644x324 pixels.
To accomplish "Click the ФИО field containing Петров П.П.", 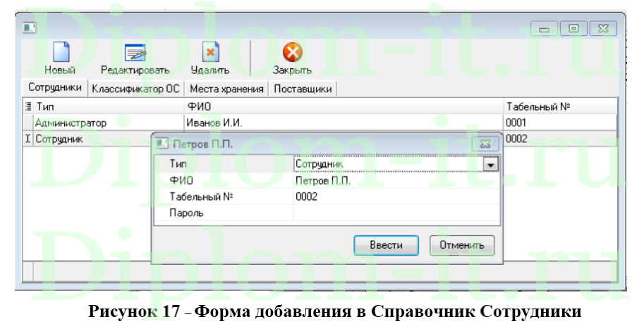I will [x=396, y=180].
